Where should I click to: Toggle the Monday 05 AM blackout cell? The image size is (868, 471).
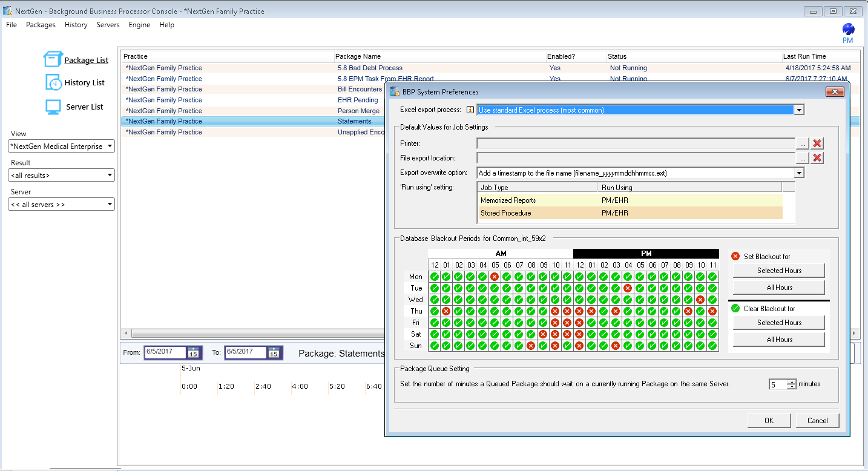(495, 277)
